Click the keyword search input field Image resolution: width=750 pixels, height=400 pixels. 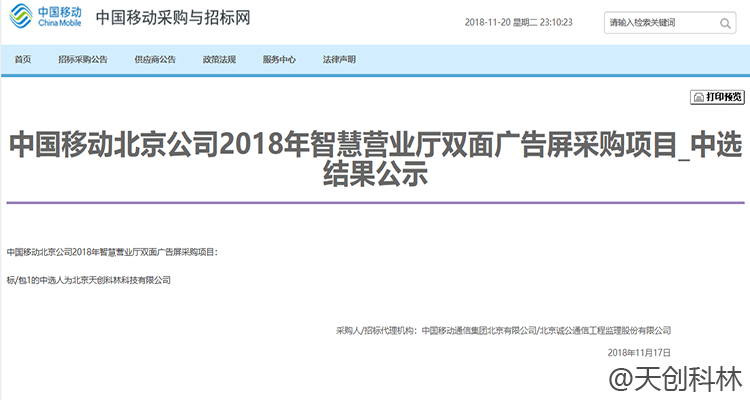pos(670,22)
